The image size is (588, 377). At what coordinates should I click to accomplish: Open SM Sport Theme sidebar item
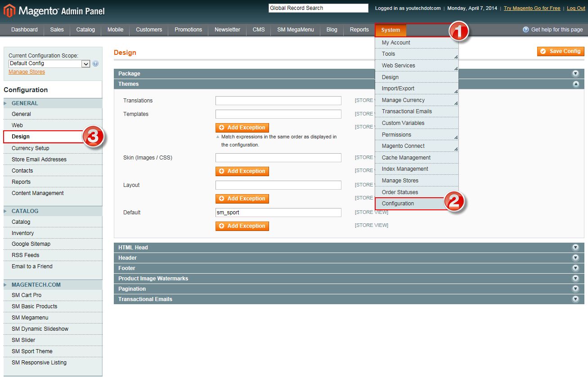click(53, 351)
